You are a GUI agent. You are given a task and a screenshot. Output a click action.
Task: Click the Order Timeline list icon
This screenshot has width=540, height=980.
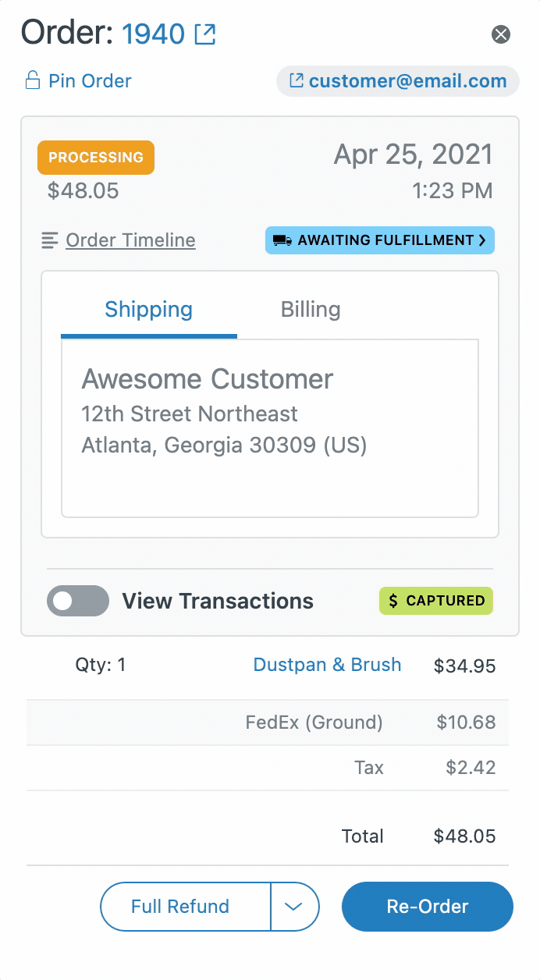point(50,240)
